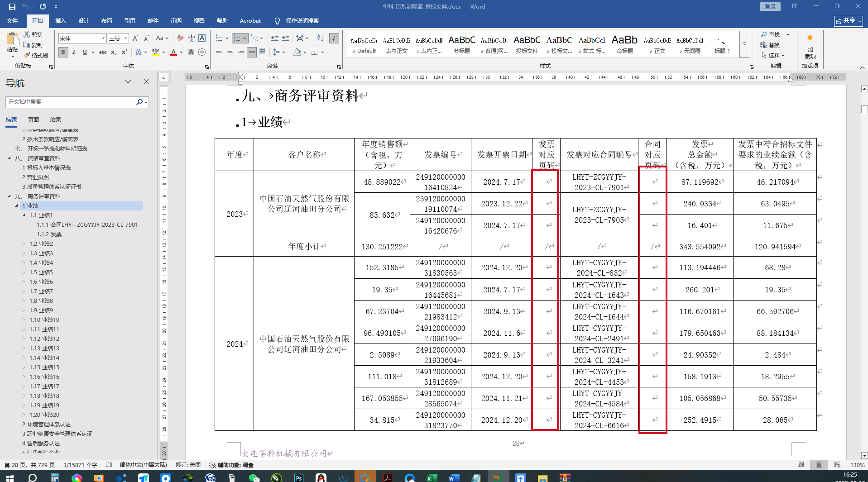The height and width of the screenshot is (482, 868).
Task: Decrease font size with the shrink-font icon
Action: pos(146,38)
